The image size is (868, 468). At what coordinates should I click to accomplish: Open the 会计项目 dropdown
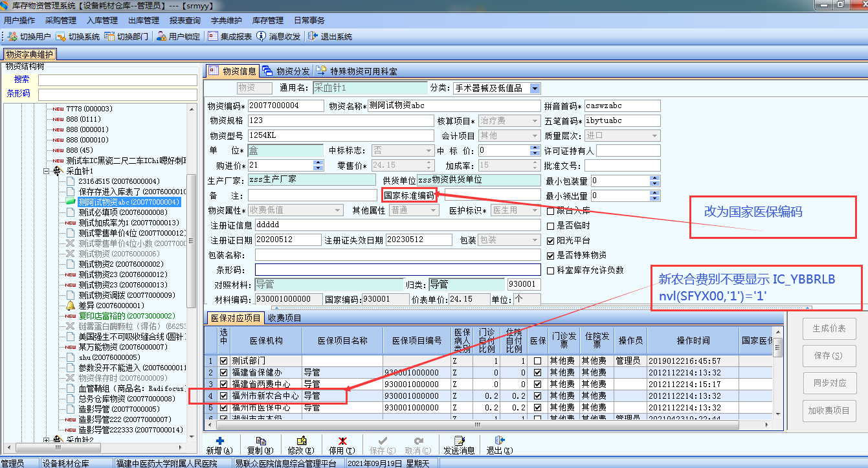pyautogui.click(x=535, y=136)
